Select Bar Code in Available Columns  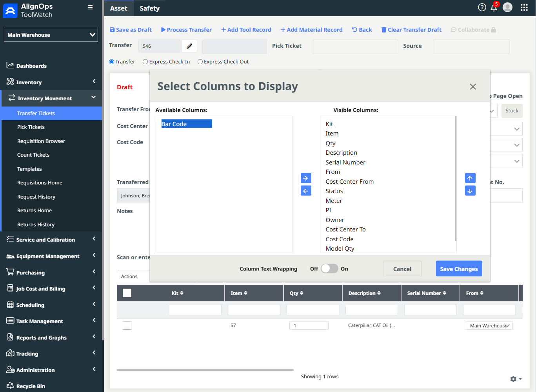tap(187, 124)
